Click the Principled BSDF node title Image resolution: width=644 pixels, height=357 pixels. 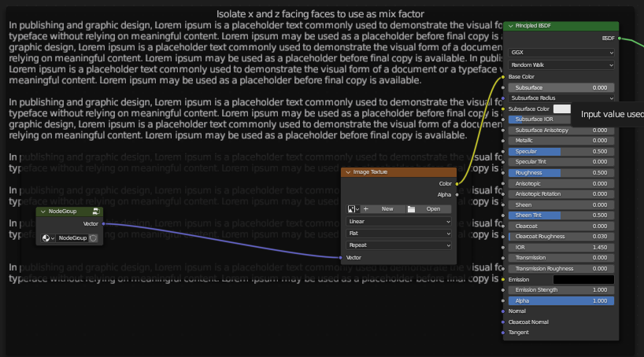[x=533, y=26]
